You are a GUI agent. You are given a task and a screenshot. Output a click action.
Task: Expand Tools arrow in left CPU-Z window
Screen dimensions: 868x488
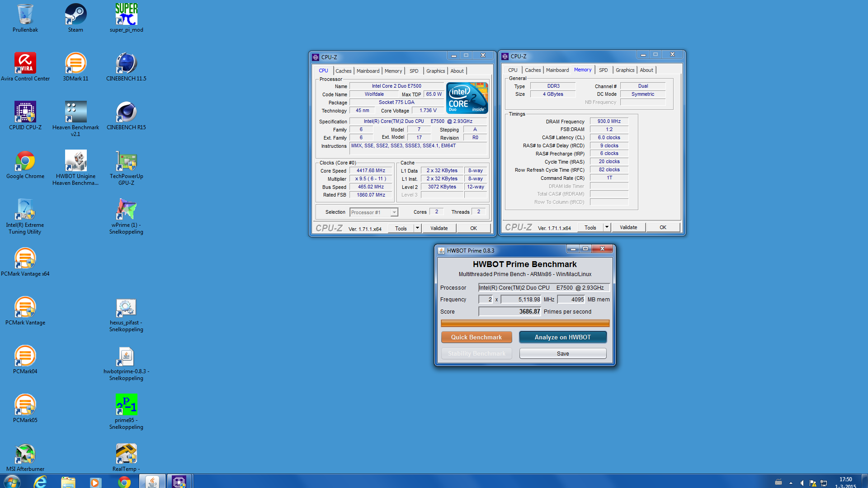(417, 228)
